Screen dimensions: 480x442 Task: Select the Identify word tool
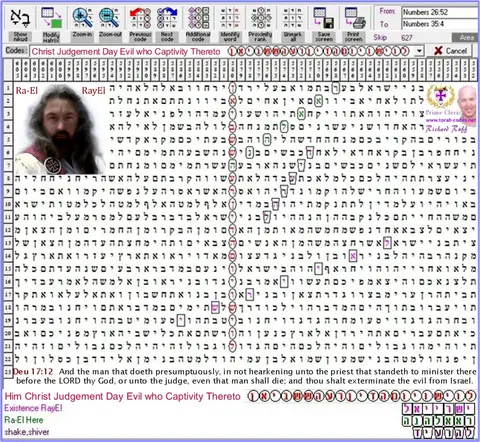click(x=230, y=18)
